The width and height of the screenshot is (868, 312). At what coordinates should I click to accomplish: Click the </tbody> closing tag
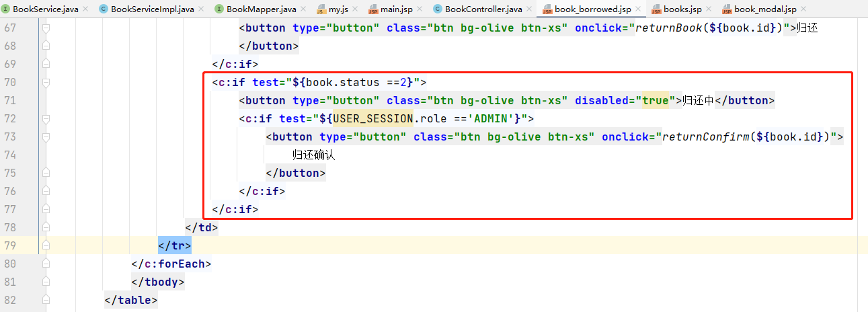tap(158, 282)
